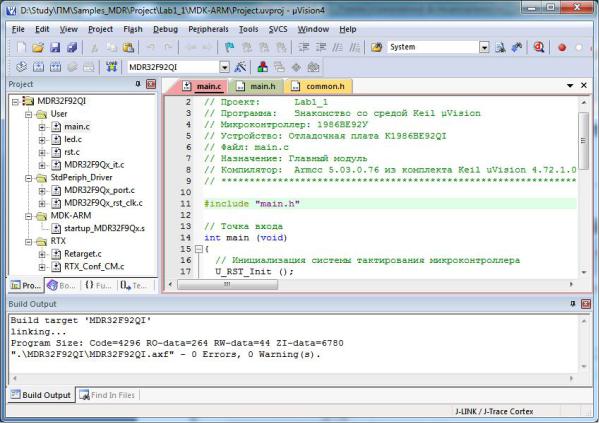Click the Save All icon
The width and height of the screenshot is (599, 423).
(72, 47)
